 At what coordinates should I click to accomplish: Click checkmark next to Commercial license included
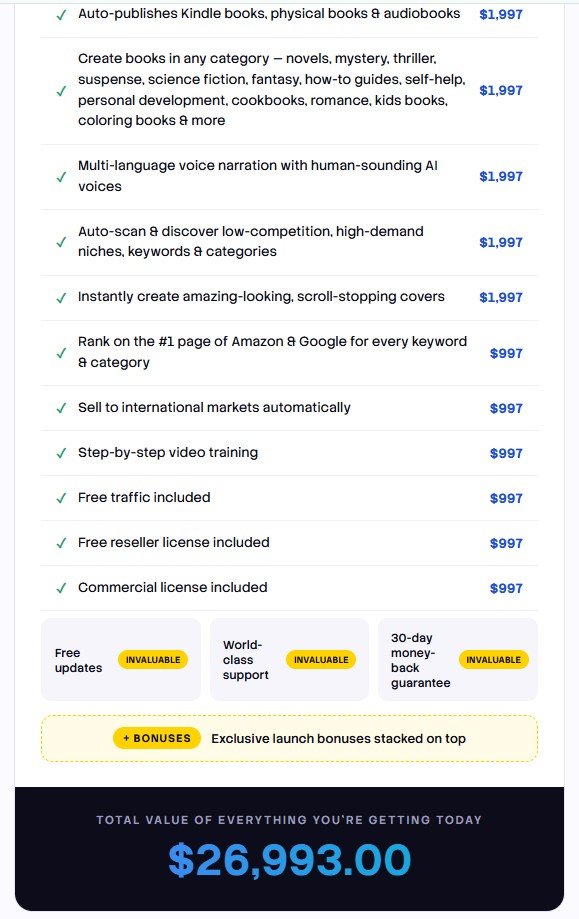tap(61, 588)
